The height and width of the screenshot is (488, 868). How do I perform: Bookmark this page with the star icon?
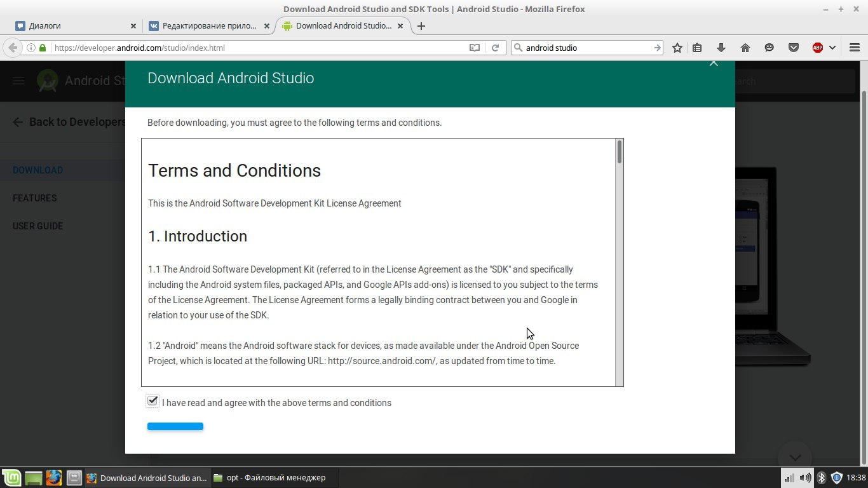coord(677,48)
